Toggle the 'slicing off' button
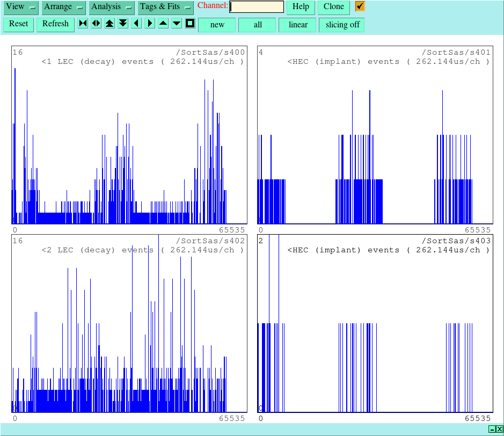 [x=342, y=25]
